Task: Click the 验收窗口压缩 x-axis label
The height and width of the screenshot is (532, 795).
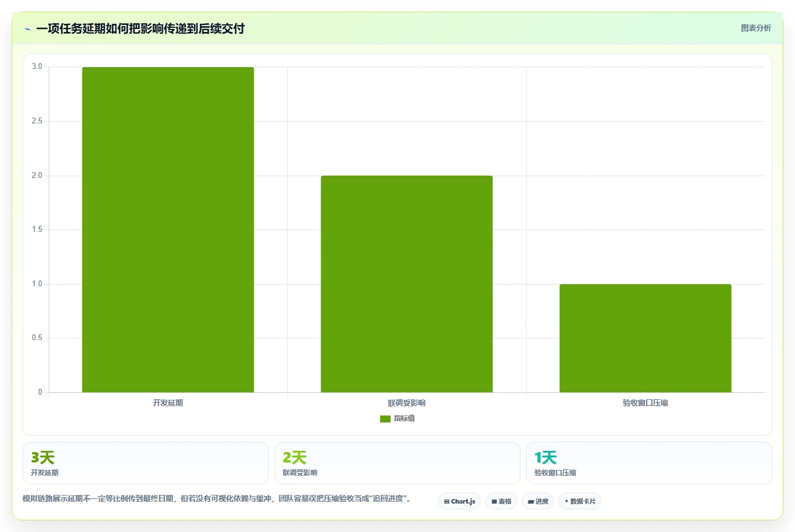Action: click(x=646, y=403)
